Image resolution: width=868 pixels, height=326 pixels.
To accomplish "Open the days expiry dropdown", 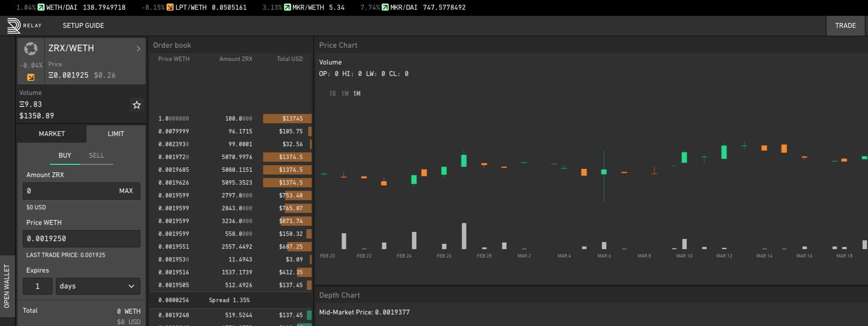I will point(98,286).
